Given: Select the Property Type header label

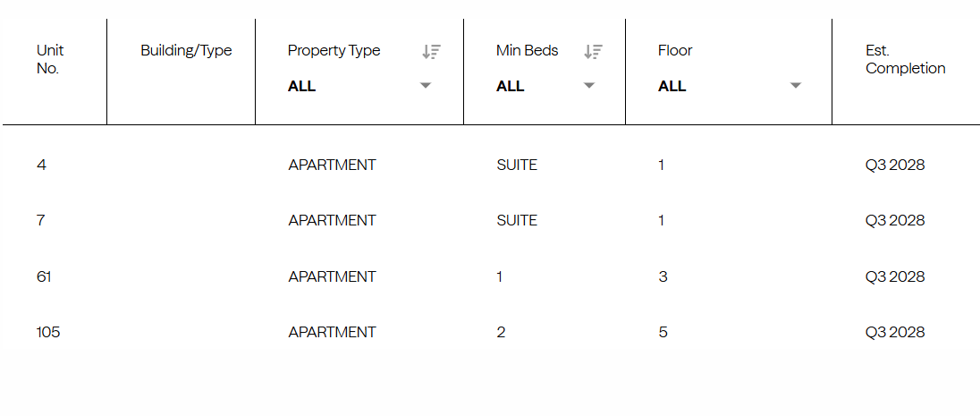Looking at the screenshot, I should click(x=334, y=51).
